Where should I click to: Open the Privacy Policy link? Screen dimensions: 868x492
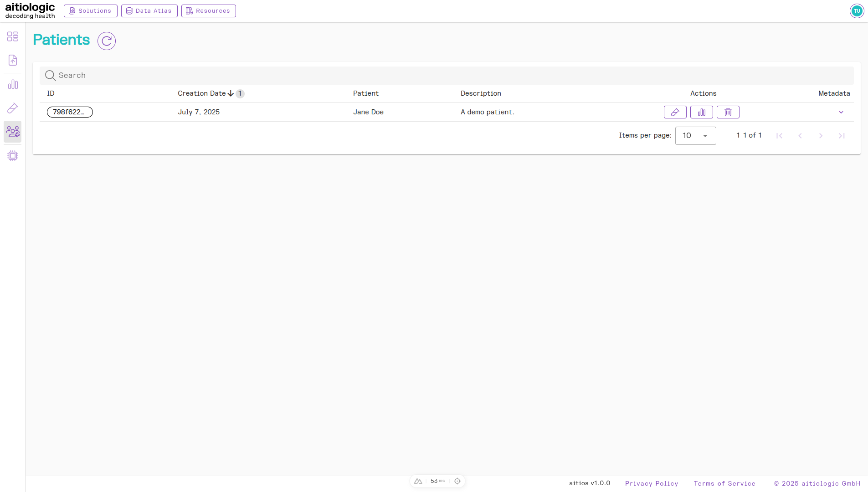(x=651, y=483)
